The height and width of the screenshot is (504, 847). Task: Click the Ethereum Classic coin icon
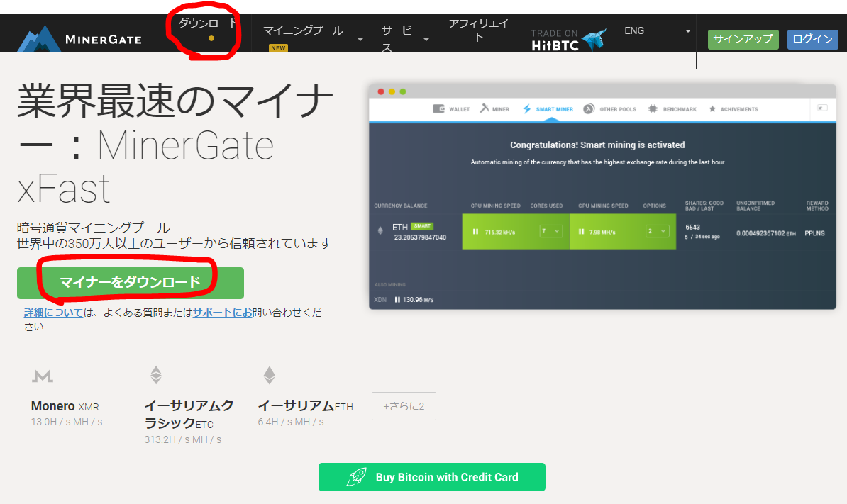click(156, 374)
